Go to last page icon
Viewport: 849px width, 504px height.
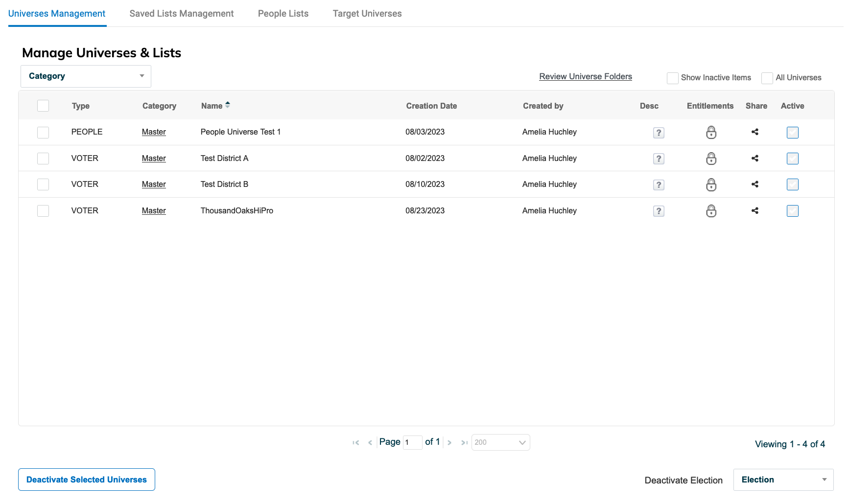click(x=464, y=443)
